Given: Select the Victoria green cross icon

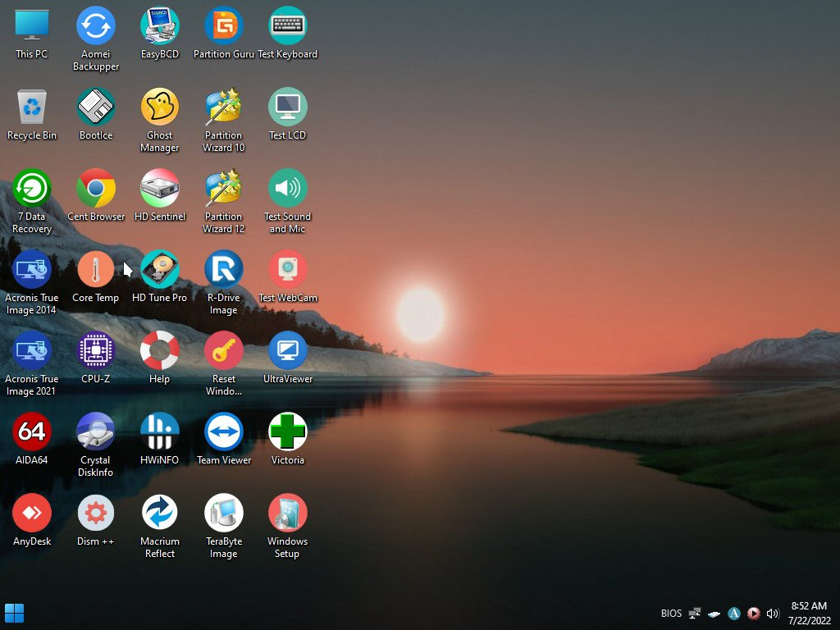Looking at the screenshot, I should coord(287,432).
